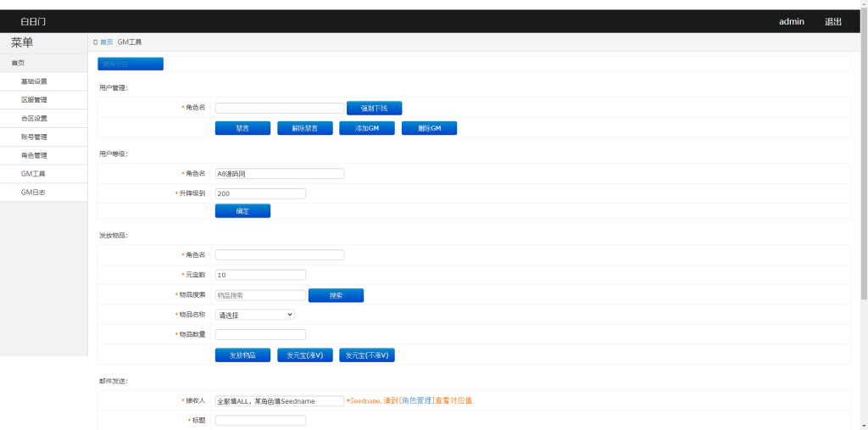
Task: Click the orange Seedname hint text
Action: click(x=409, y=400)
